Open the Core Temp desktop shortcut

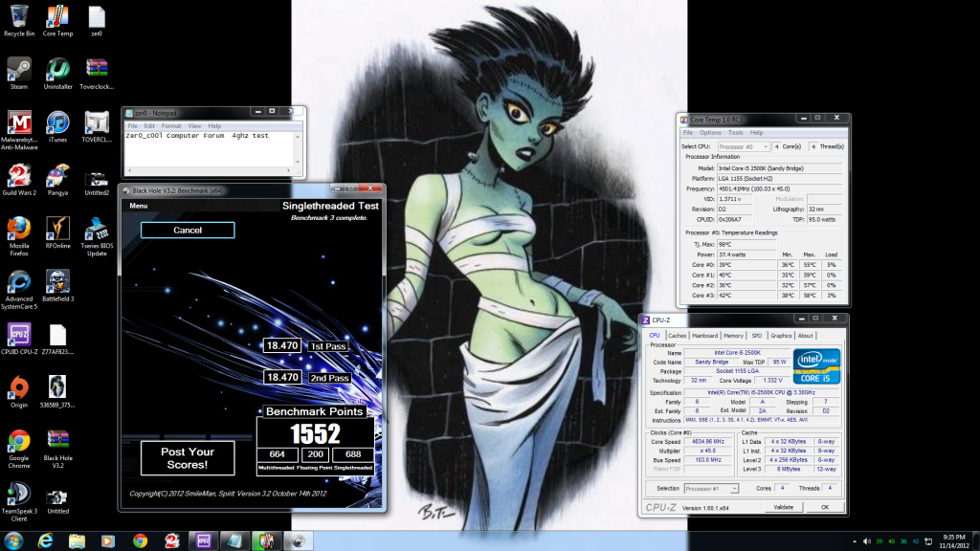(57, 21)
